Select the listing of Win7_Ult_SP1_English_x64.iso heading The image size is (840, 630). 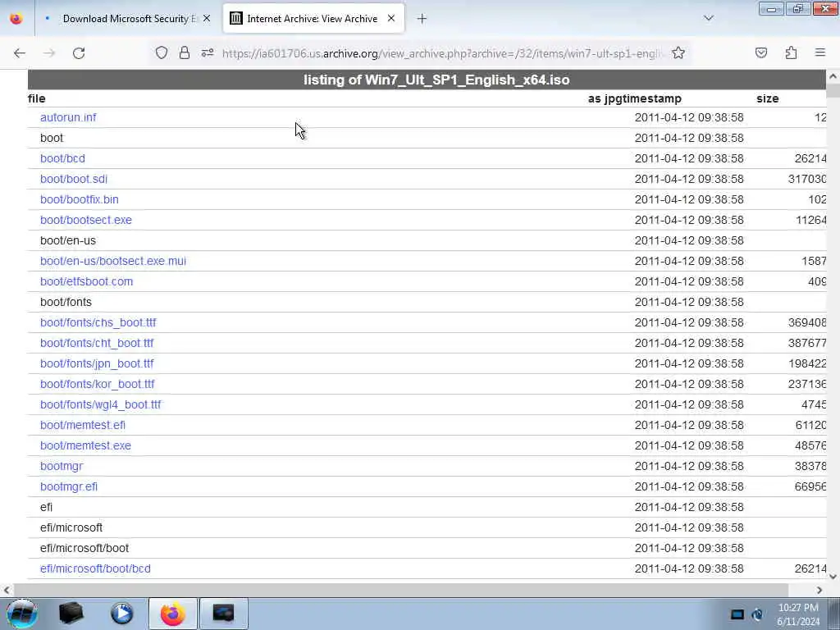tap(436, 80)
